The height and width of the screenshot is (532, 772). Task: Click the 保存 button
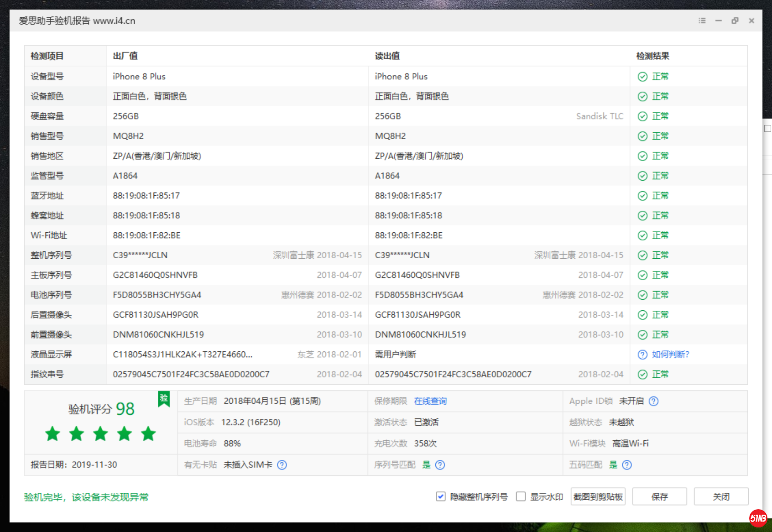pyautogui.click(x=659, y=496)
